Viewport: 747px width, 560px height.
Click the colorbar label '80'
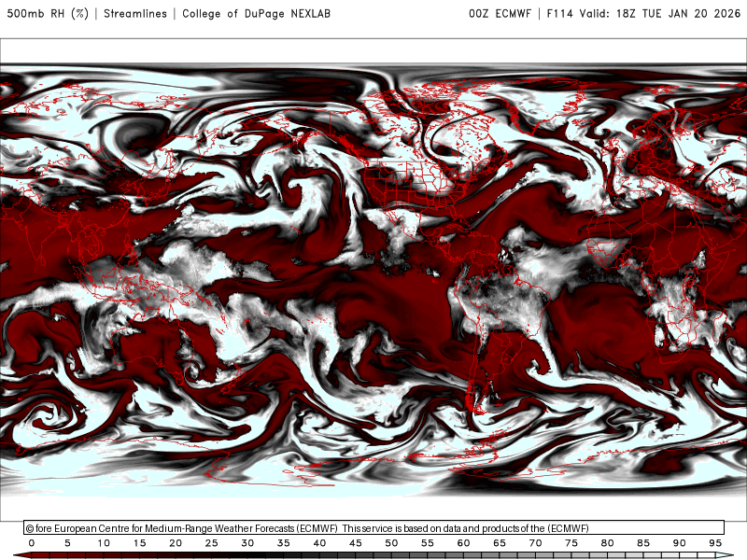pyautogui.click(x=608, y=543)
